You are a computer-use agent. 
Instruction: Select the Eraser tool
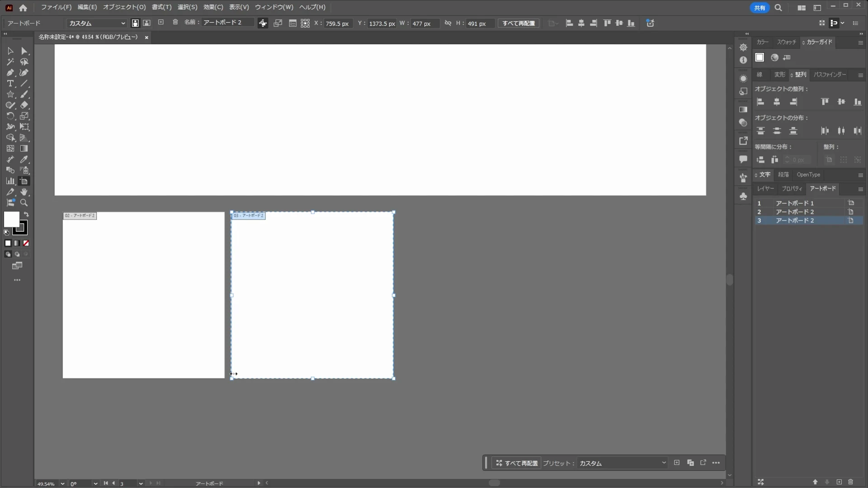pos(24,105)
